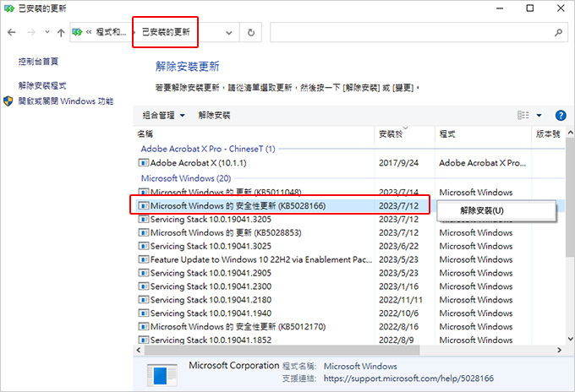Click the control panel icon in address bar

[x=77, y=32]
